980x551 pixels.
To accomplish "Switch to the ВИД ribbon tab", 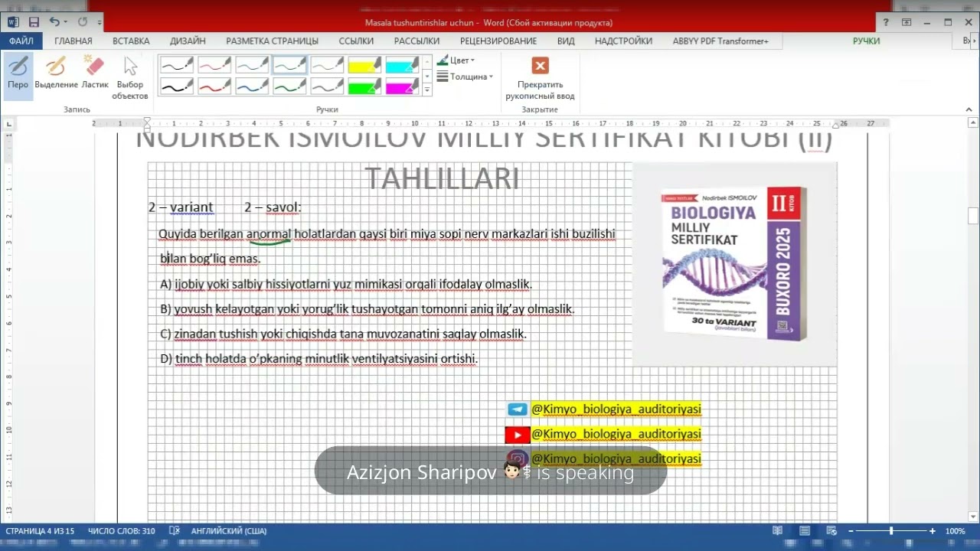I will pos(566,41).
